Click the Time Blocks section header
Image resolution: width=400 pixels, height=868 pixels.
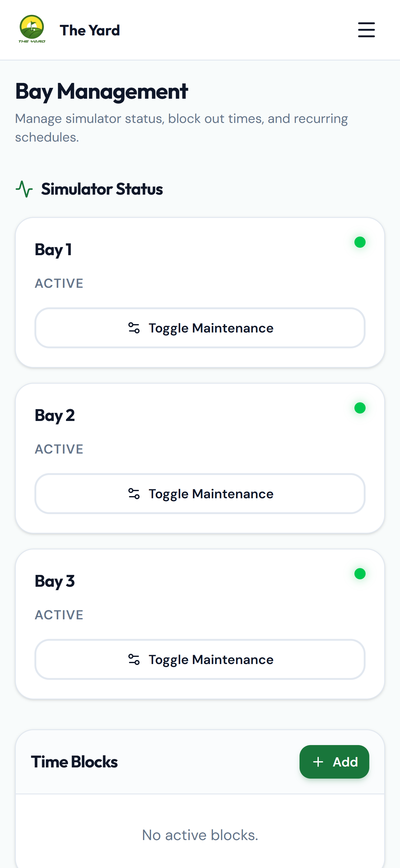point(74,762)
